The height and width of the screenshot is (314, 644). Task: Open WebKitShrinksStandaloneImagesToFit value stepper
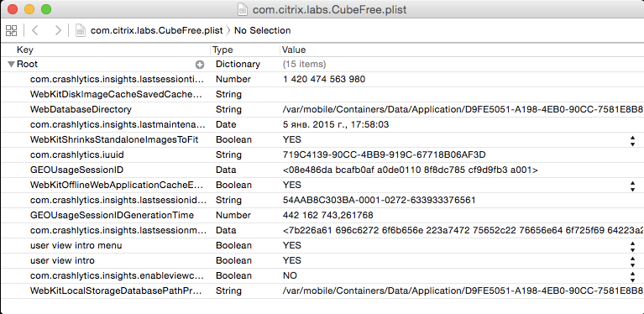(632, 140)
